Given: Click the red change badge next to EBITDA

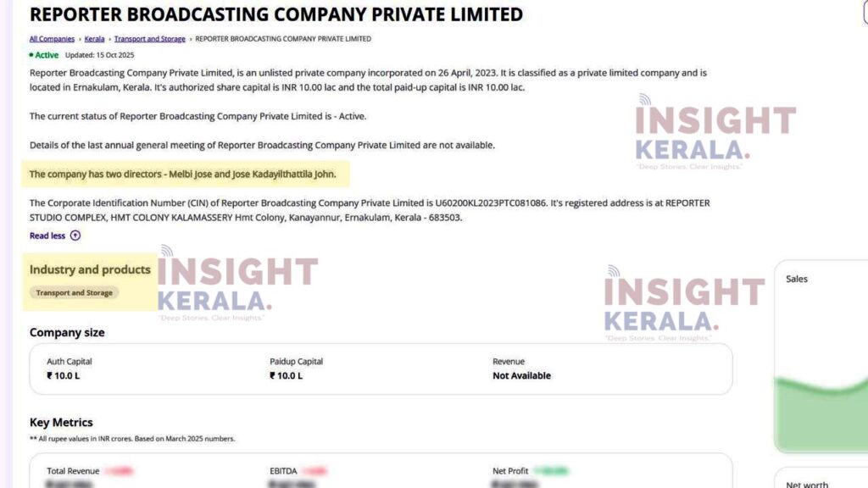Looking at the screenshot, I should (x=315, y=471).
